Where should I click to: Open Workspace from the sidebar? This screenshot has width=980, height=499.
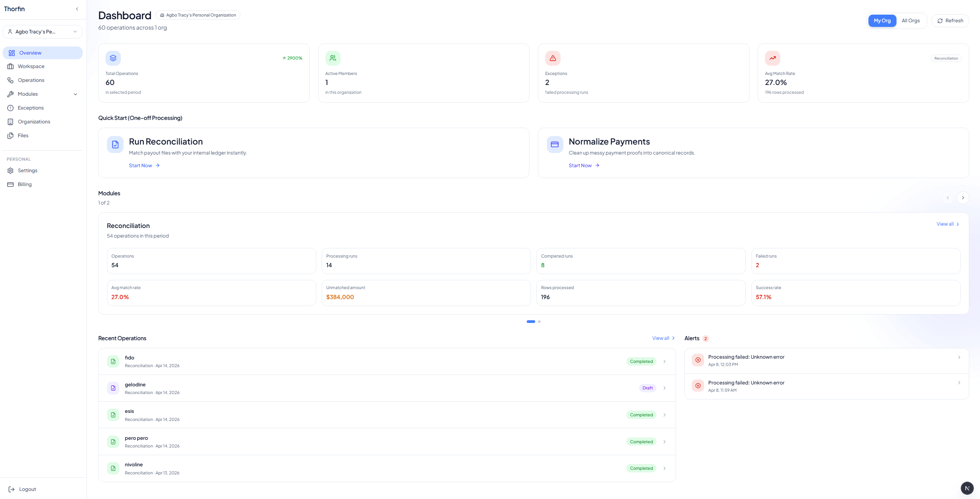43,67
